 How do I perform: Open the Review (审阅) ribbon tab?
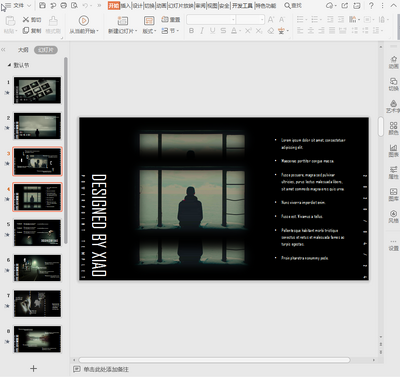(x=200, y=5)
